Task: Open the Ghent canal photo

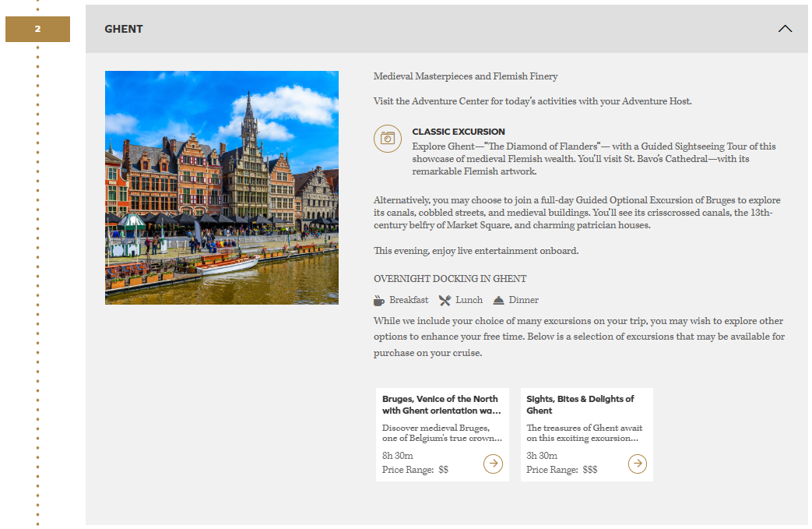Action: tap(222, 188)
